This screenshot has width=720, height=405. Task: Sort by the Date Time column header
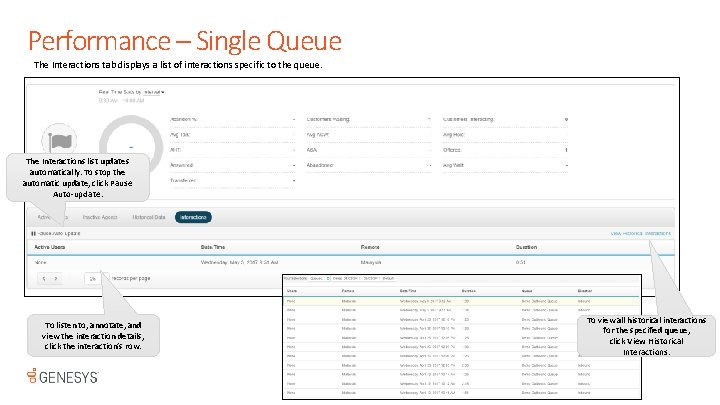pyautogui.click(x=213, y=247)
